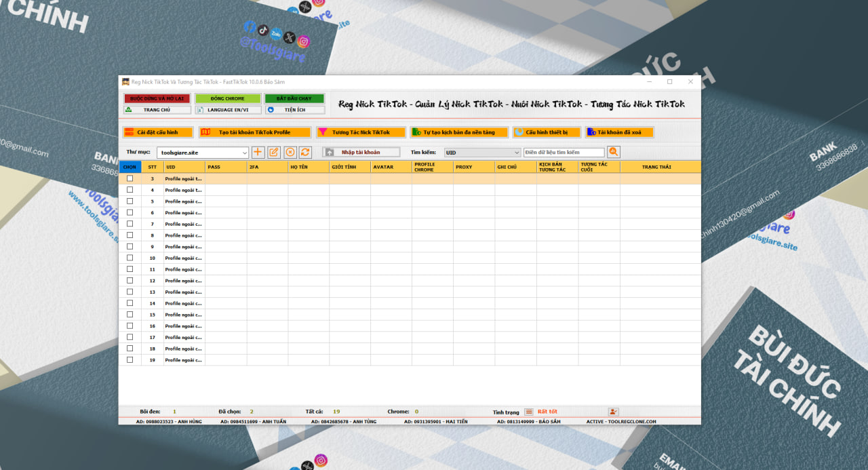Switch language with Language EN/VI button
This screenshot has height=470, width=868.
[227, 109]
